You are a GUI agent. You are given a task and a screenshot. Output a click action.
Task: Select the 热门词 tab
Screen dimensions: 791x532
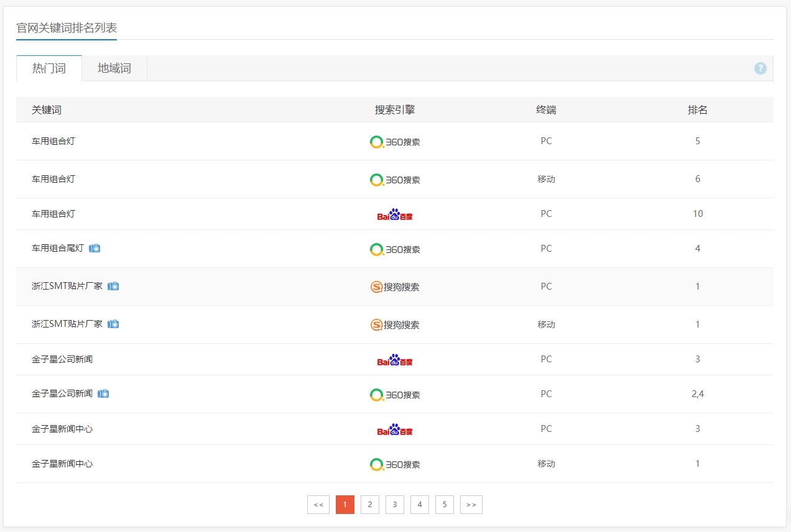pyautogui.click(x=49, y=68)
